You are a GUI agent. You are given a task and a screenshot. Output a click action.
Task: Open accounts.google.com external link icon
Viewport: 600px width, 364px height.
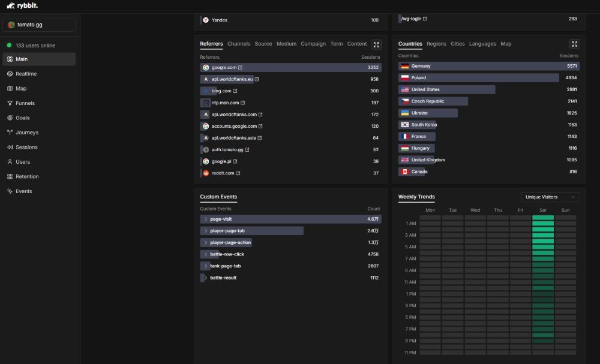[x=260, y=126]
